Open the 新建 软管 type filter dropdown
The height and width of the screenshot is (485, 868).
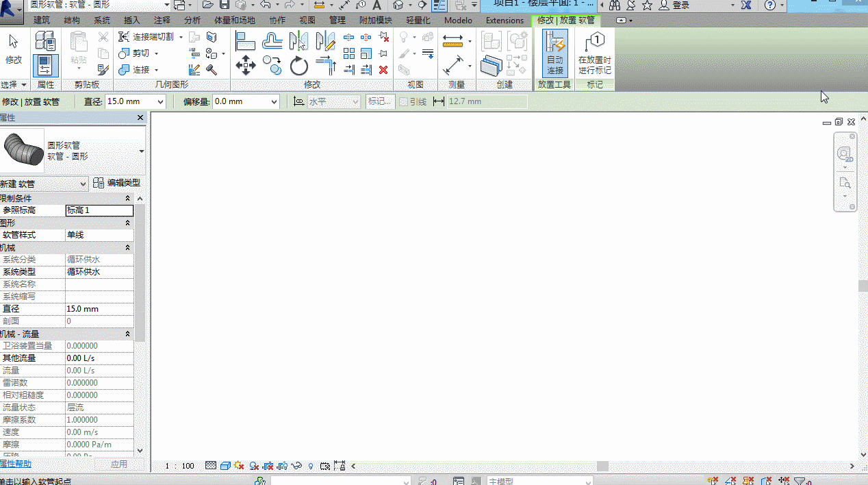(x=84, y=184)
